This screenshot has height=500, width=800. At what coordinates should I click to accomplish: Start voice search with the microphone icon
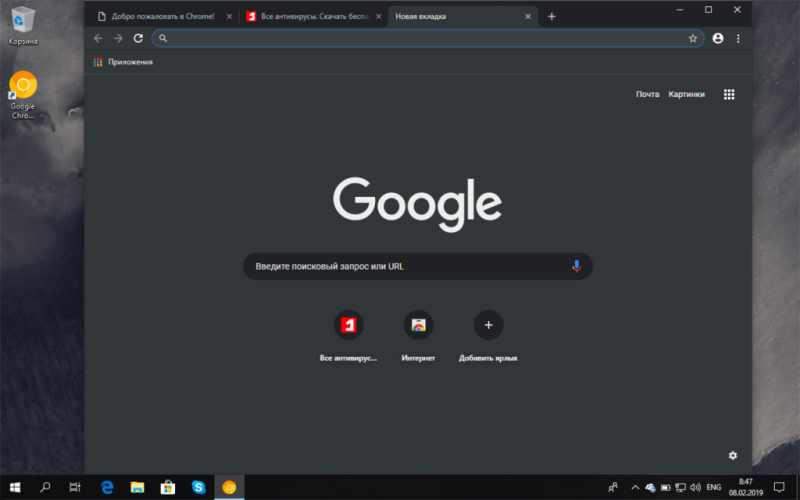pyautogui.click(x=576, y=266)
